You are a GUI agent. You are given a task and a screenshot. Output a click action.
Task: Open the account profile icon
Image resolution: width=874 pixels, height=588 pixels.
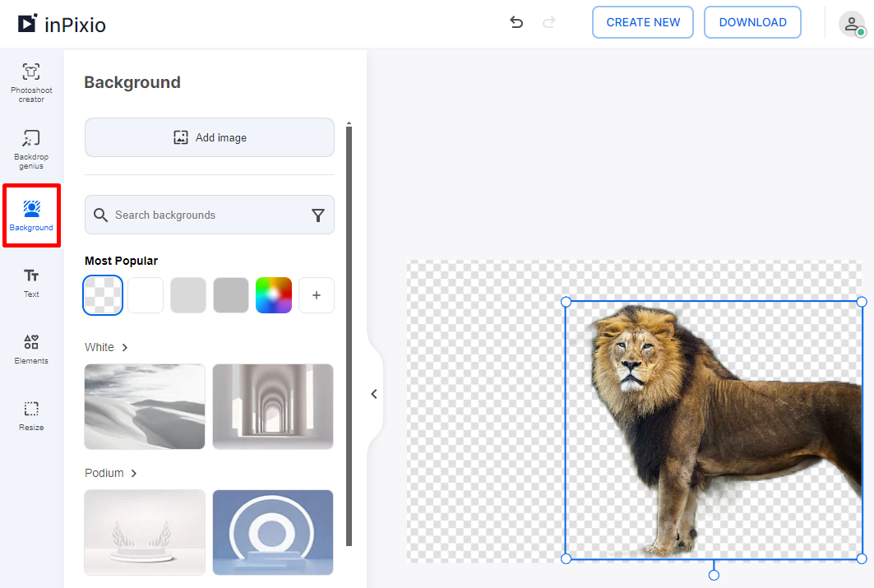pyautogui.click(x=852, y=23)
